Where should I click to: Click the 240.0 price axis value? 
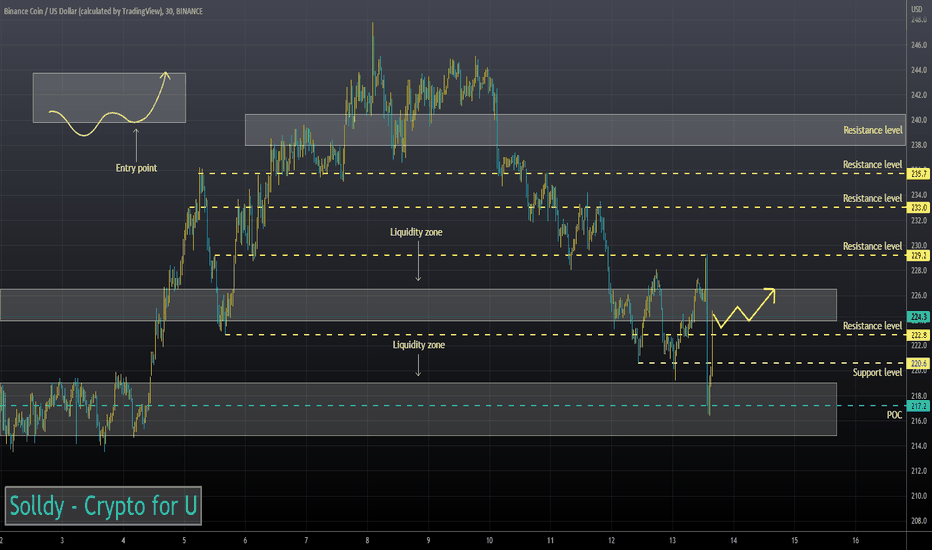click(x=918, y=120)
